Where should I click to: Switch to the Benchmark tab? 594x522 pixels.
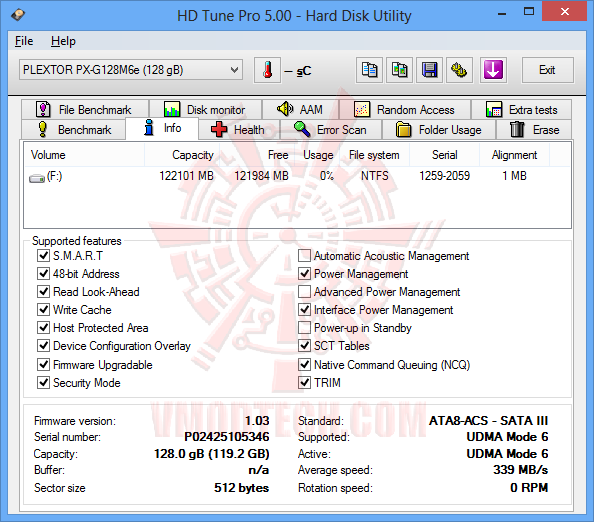tap(73, 130)
